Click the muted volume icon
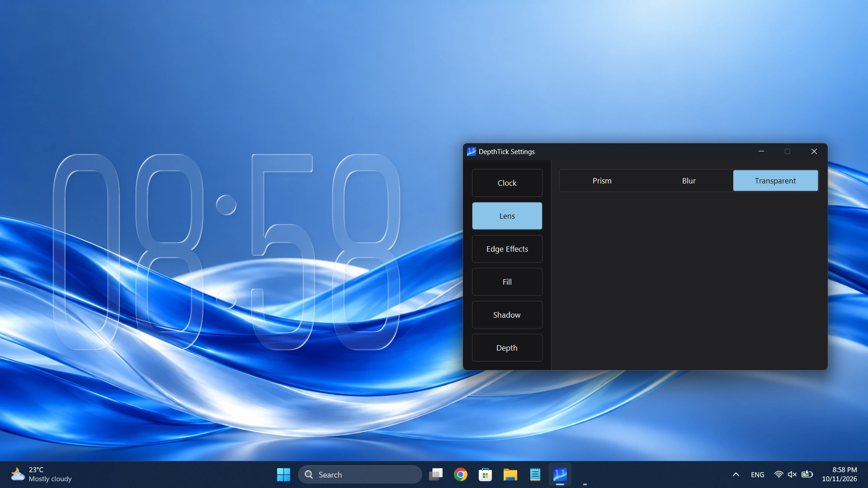868x488 pixels. pyautogui.click(x=792, y=474)
